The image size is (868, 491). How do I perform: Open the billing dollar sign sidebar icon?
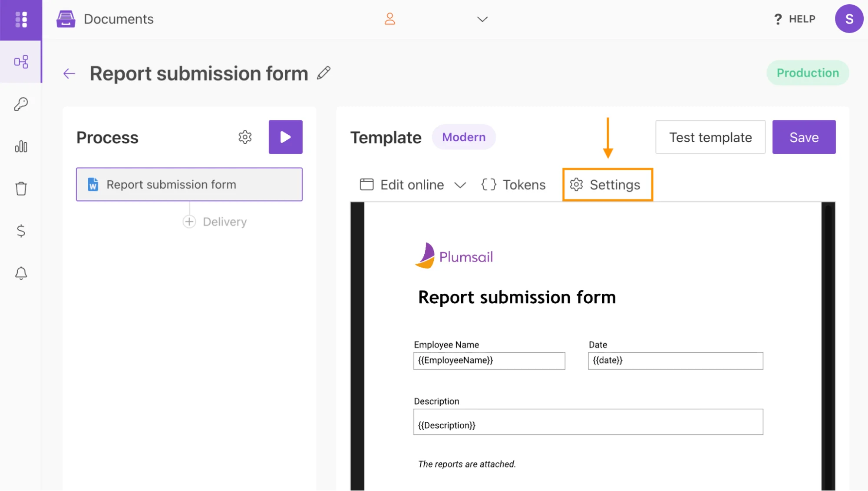point(21,231)
